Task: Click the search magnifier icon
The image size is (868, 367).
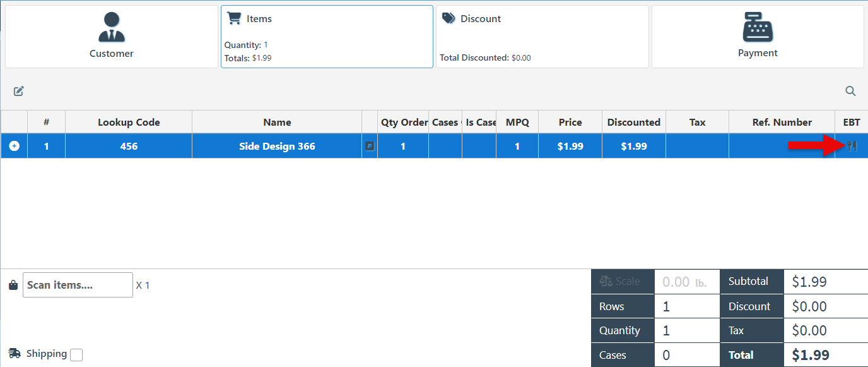Action: click(x=850, y=91)
